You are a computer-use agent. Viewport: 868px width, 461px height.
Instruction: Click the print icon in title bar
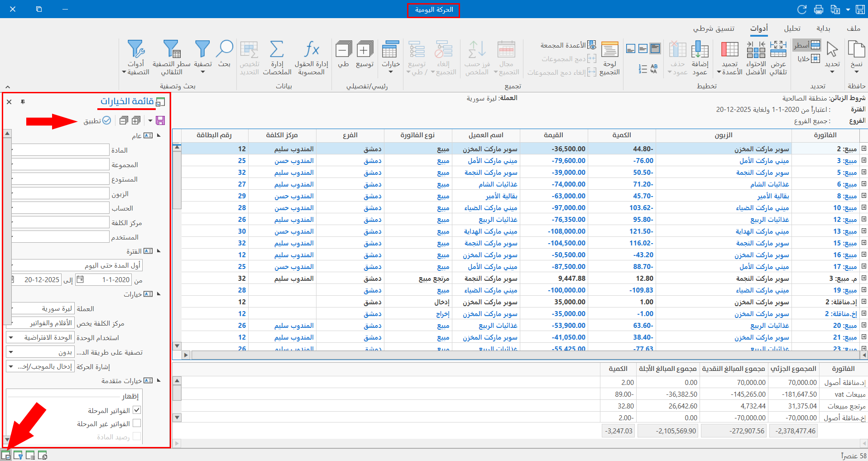[819, 10]
